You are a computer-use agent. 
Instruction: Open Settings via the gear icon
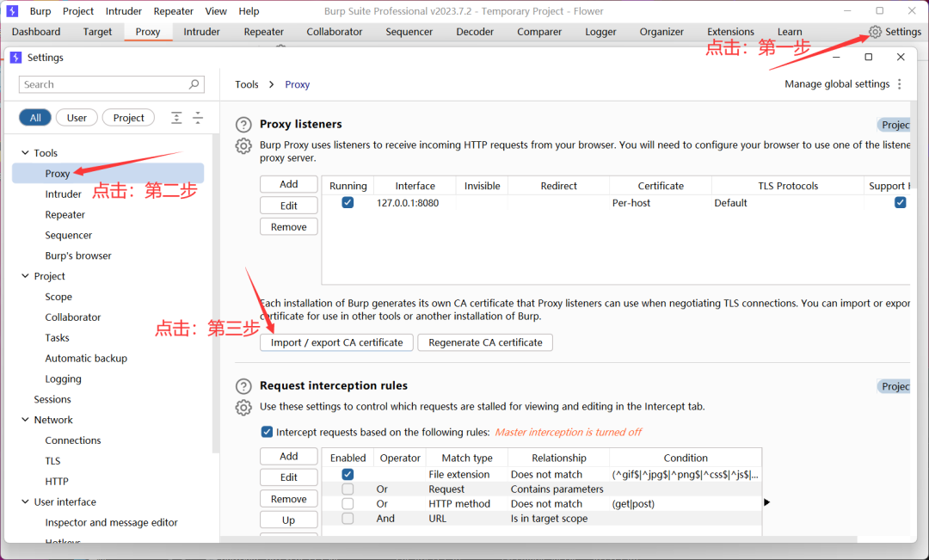pos(876,32)
